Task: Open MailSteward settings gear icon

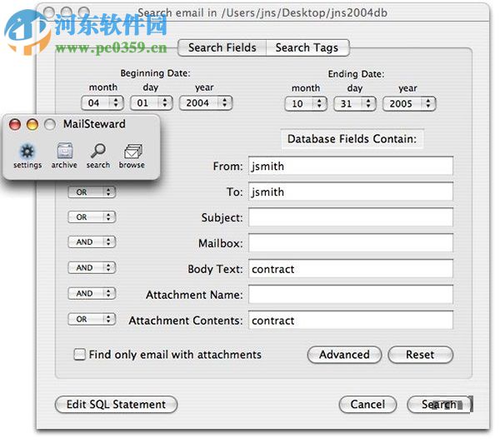Action: coord(27,151)
